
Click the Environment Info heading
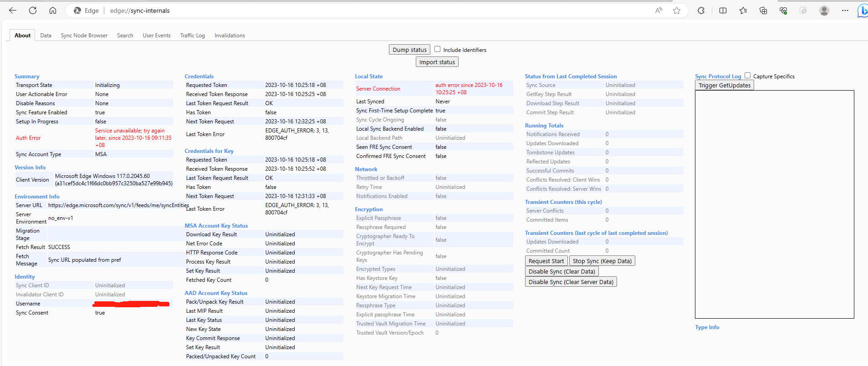pyautogui.click(x=37, y=196)
